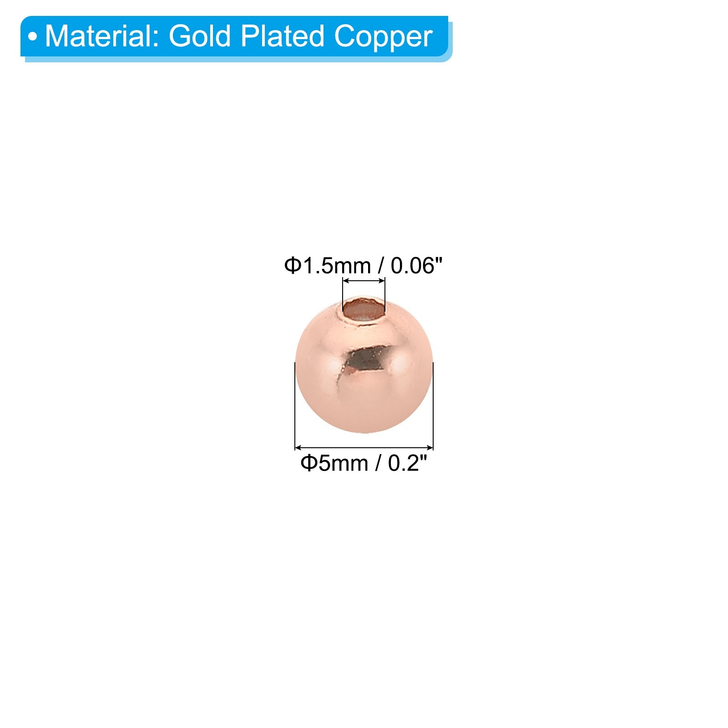Click the 5mm text under the bead
The width and height of the screenshot is (728, 728).
pyautogui.click(x=343, y=464)
